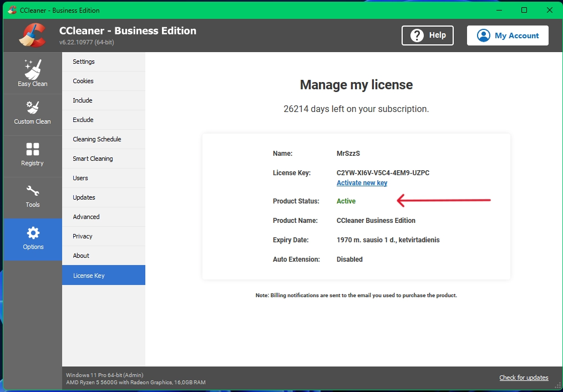The width and height of the screenshot is (563, 392).
Task: Click the Manage my license heading
Action: click(356, 85)
